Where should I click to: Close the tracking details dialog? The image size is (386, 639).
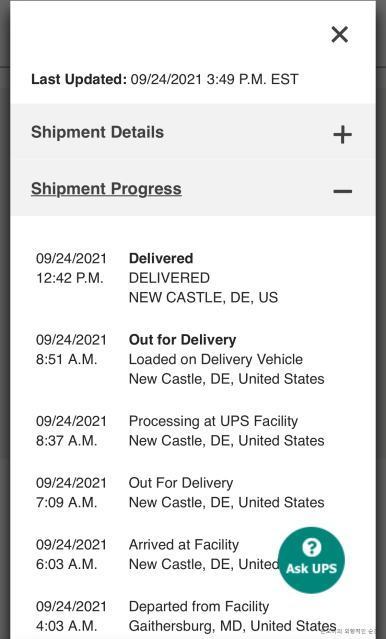click(x=340, y=34)
